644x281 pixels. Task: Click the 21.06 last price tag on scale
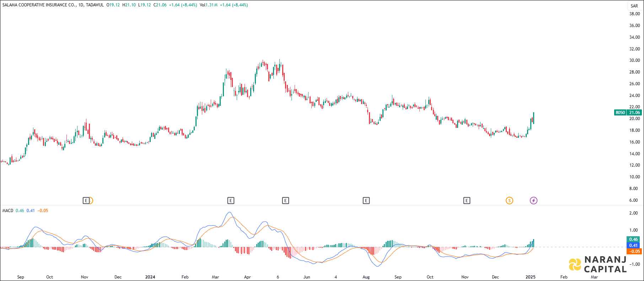tap(634, 113)
